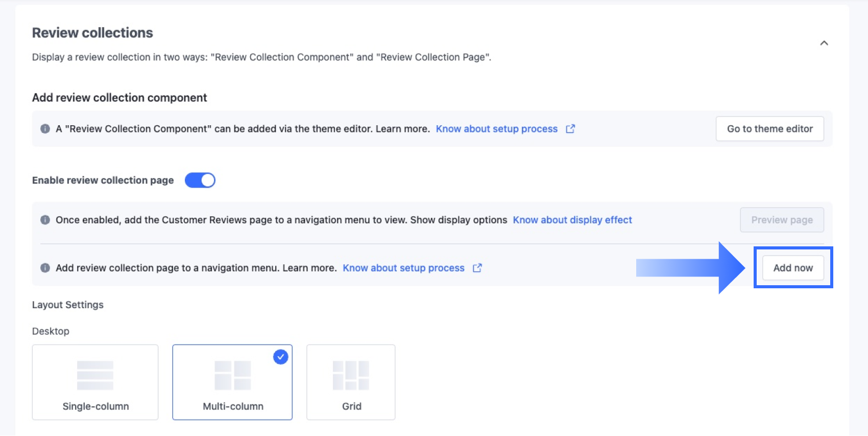Open the Know about display effect link
Image resolution: width=868 pixels, height=436 pixels.
tap(572, 220)
